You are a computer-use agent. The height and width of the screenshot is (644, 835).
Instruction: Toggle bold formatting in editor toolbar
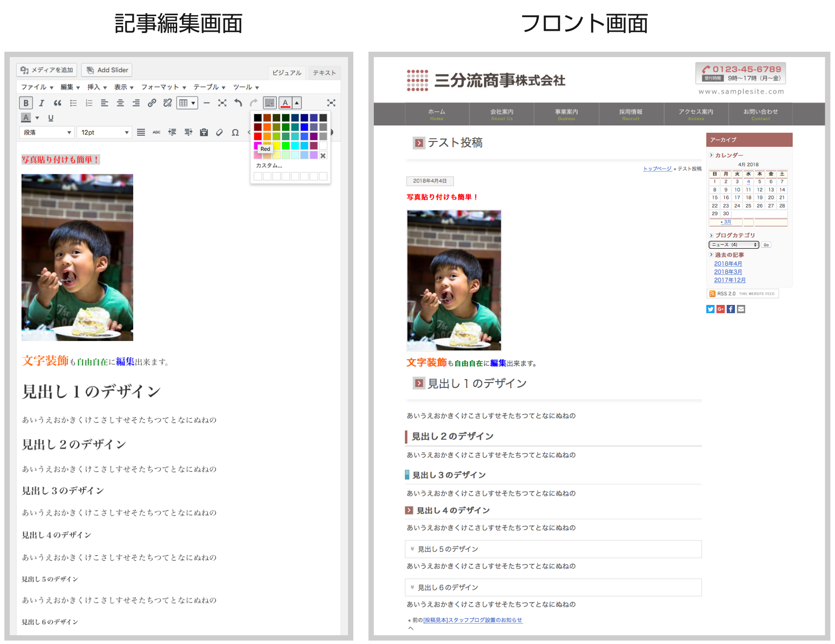tap(26, 103)
